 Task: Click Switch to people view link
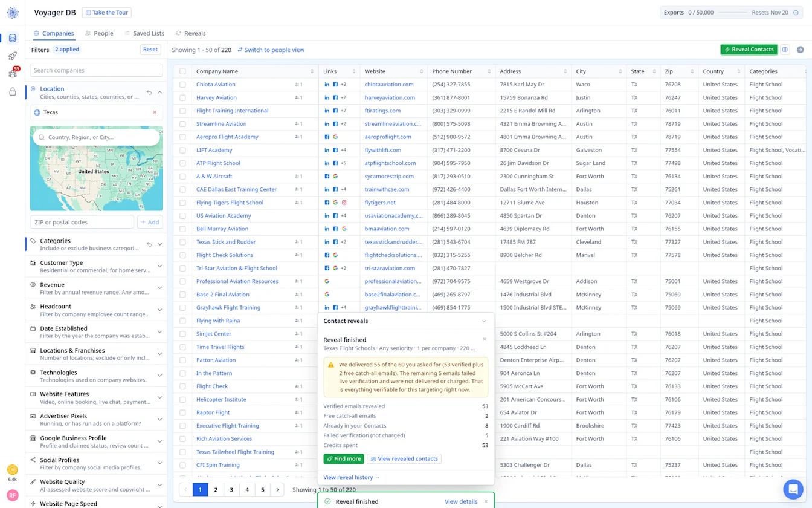pos(271,50)
